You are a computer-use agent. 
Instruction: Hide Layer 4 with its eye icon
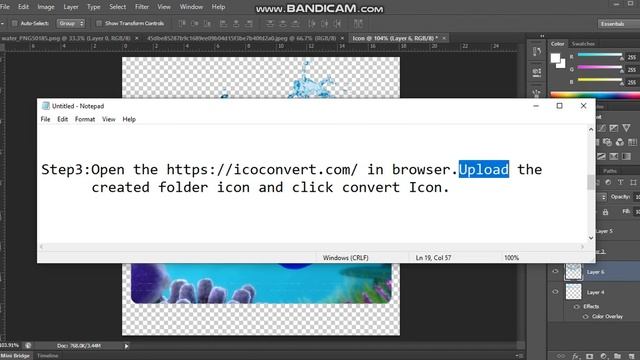pos(555,291)
